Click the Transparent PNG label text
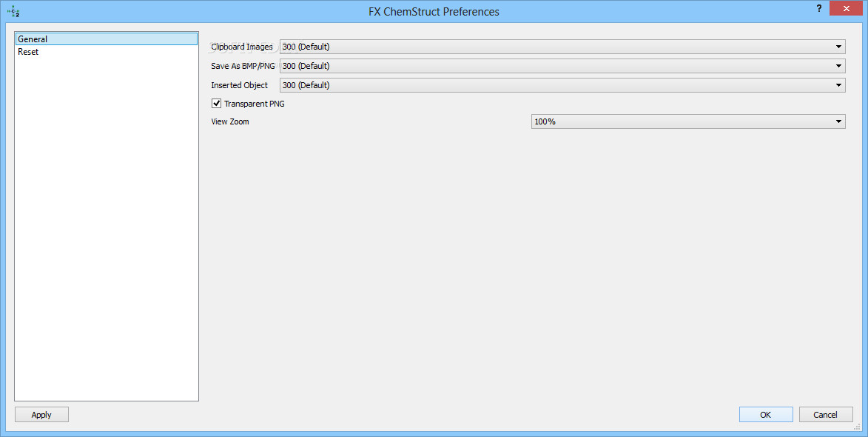This screenshot has height=437, width=868. (254, 104)
